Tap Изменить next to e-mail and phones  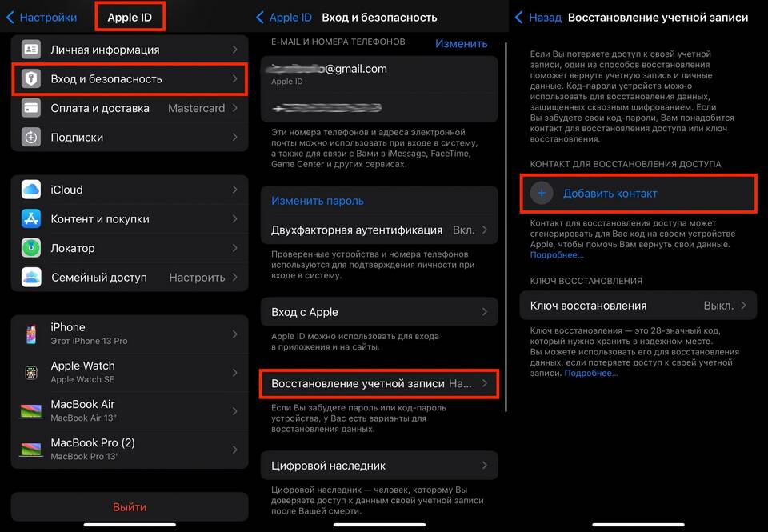click(461, 43)
